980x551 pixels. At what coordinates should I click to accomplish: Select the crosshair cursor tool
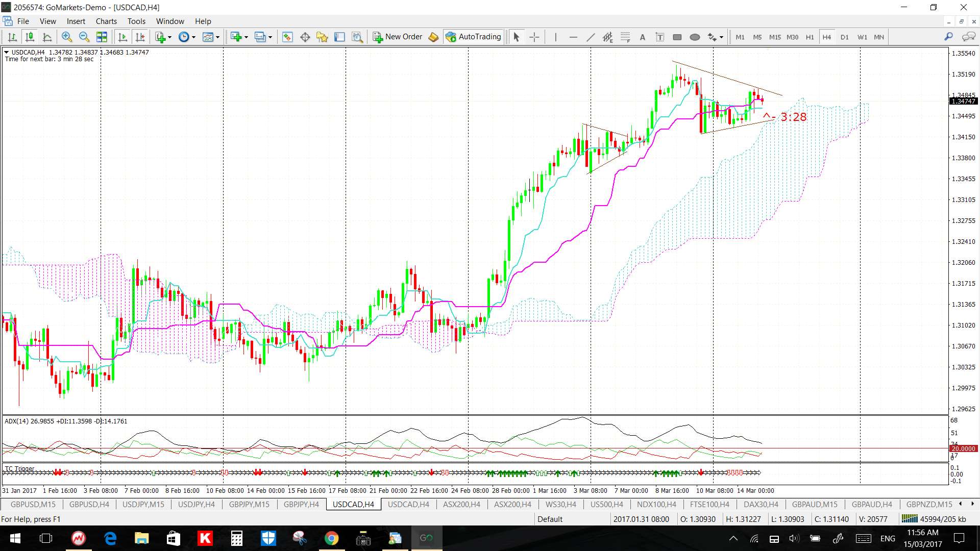534,37
